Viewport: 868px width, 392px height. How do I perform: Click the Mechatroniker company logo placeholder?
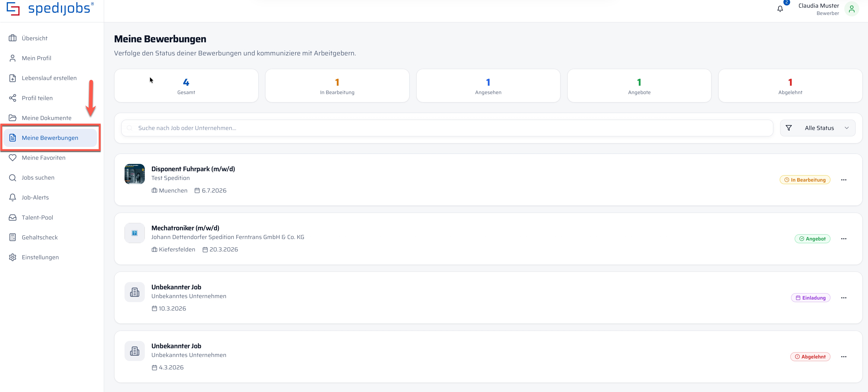click(x=134, y=233)
